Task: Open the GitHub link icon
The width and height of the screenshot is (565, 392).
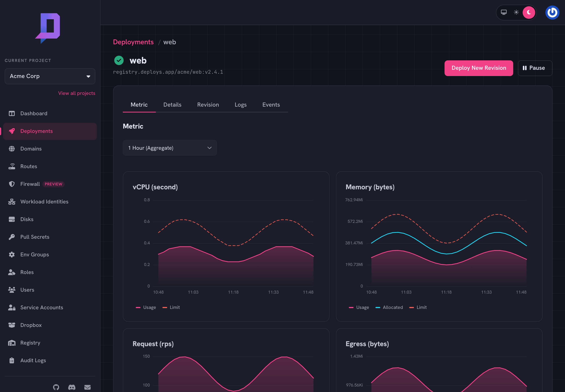Action: point(56,387)
